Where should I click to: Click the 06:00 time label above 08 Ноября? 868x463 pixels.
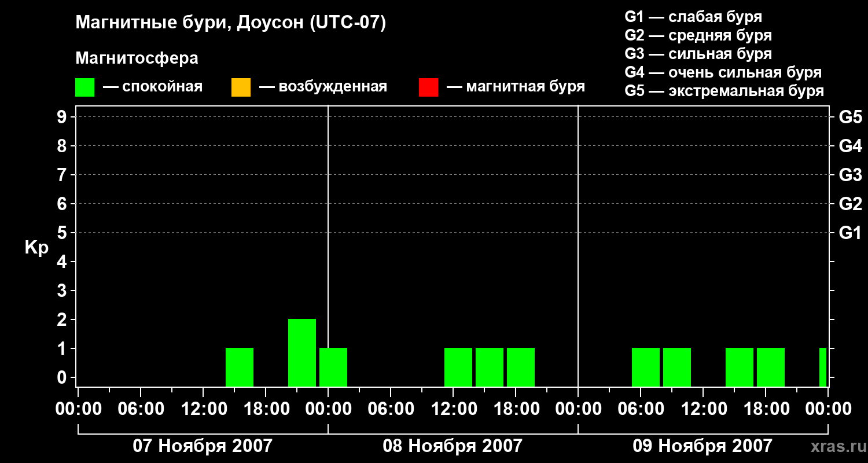[x=391, y=409]
